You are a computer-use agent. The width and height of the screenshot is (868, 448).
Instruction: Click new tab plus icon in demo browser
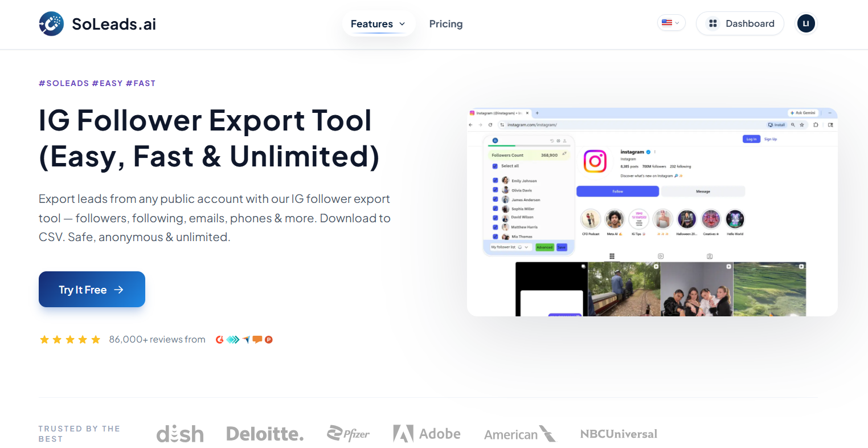click(537, 113)
